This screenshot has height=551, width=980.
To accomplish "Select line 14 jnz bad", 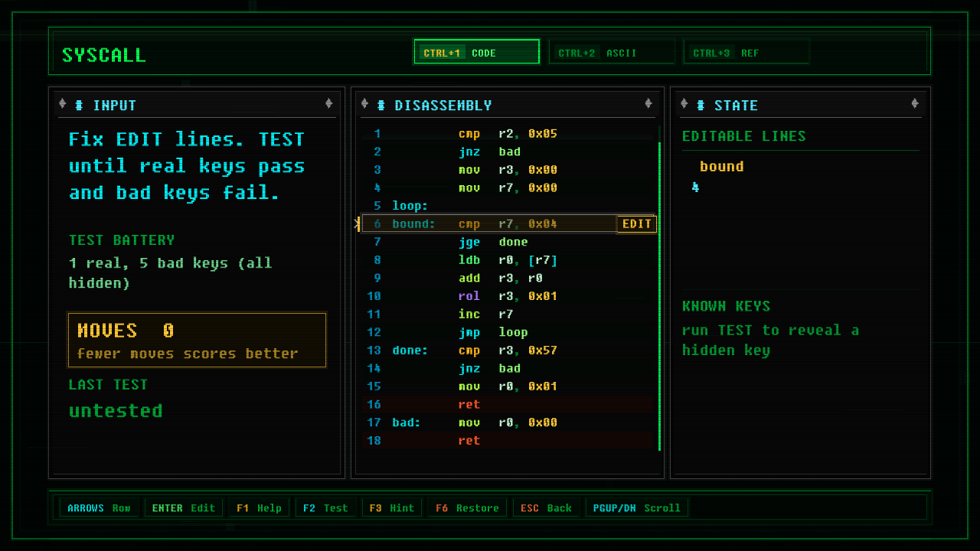I will [507, 368].
